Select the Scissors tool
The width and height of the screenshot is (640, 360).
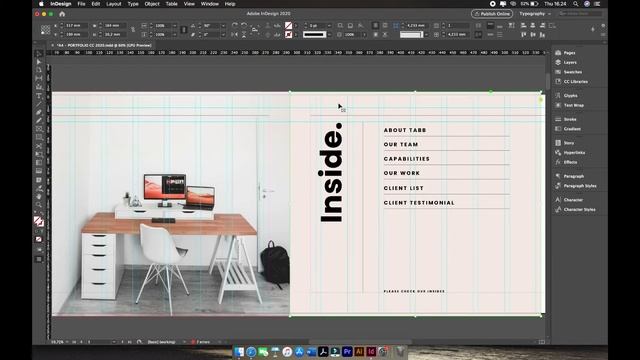pyautogui.click(x=39, y=146)
